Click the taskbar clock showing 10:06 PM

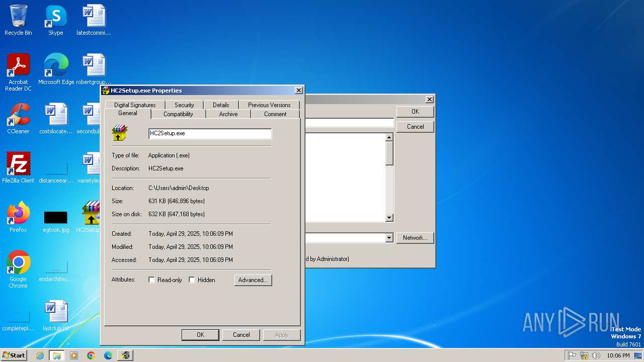pyautogui.click(x=618, y=355)
